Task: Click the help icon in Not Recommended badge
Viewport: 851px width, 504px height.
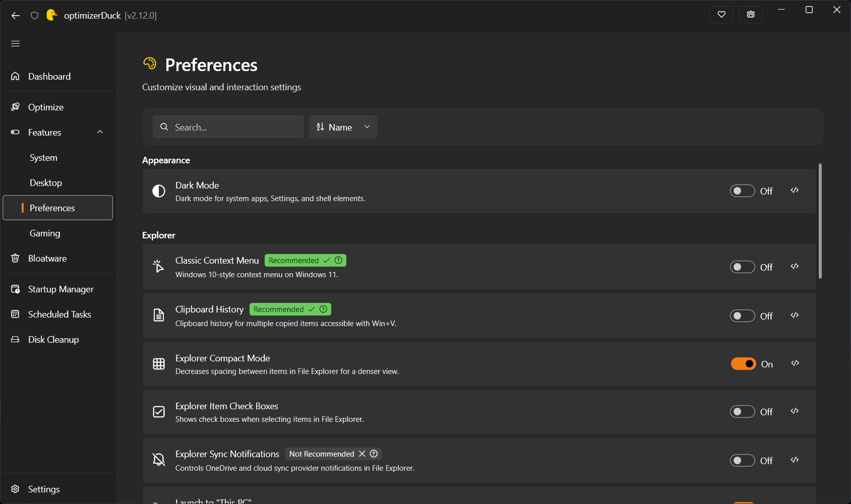Action: pos(374,454)
